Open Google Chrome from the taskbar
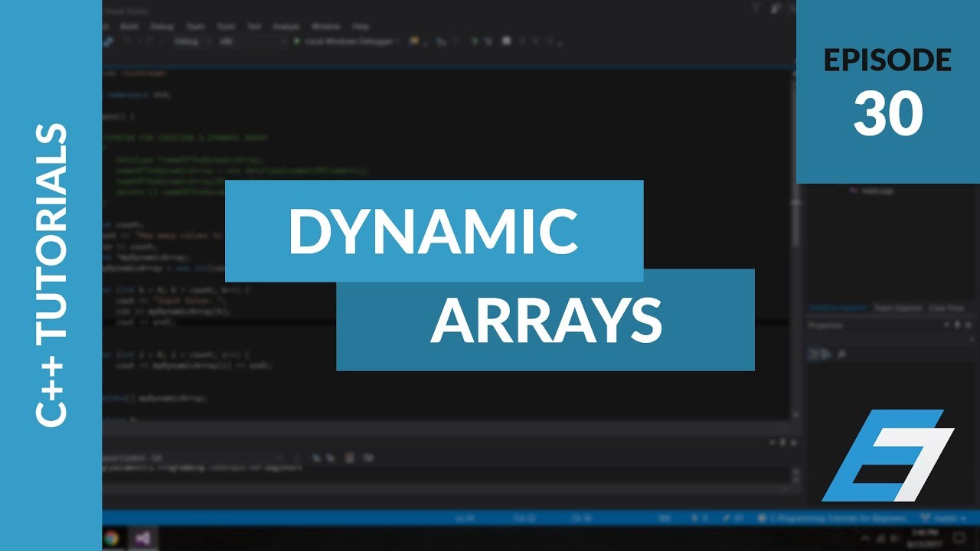Screen dimensions: 980x551 (111, 538)
